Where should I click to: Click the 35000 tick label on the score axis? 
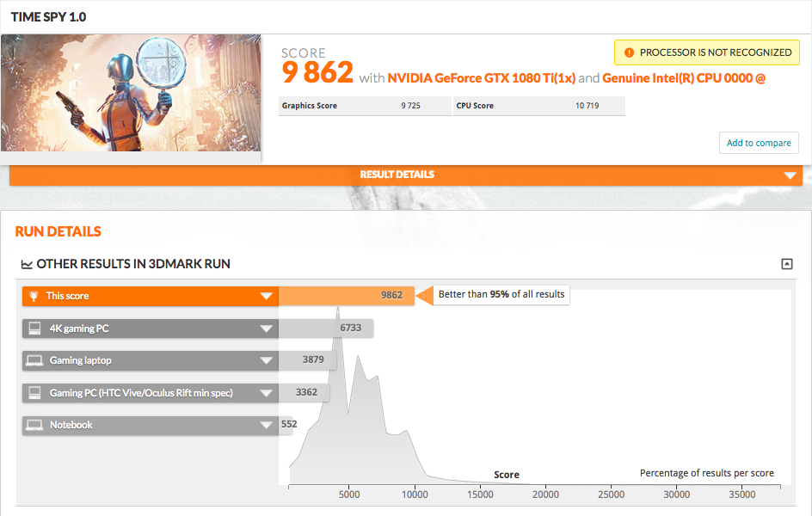[742, 494]
